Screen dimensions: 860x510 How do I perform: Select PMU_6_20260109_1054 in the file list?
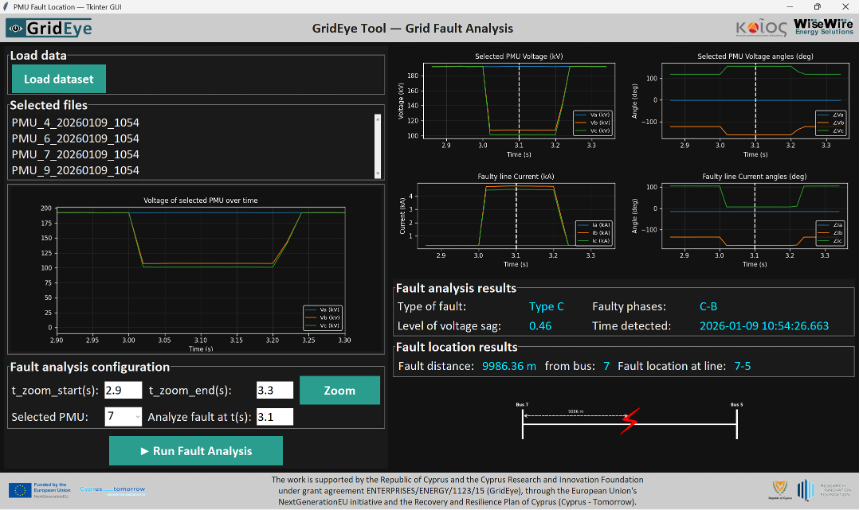[x=75, y=138]
